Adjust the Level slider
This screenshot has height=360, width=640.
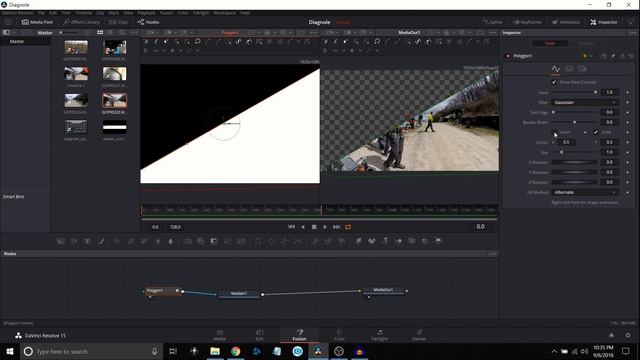[x=575, y=92]
